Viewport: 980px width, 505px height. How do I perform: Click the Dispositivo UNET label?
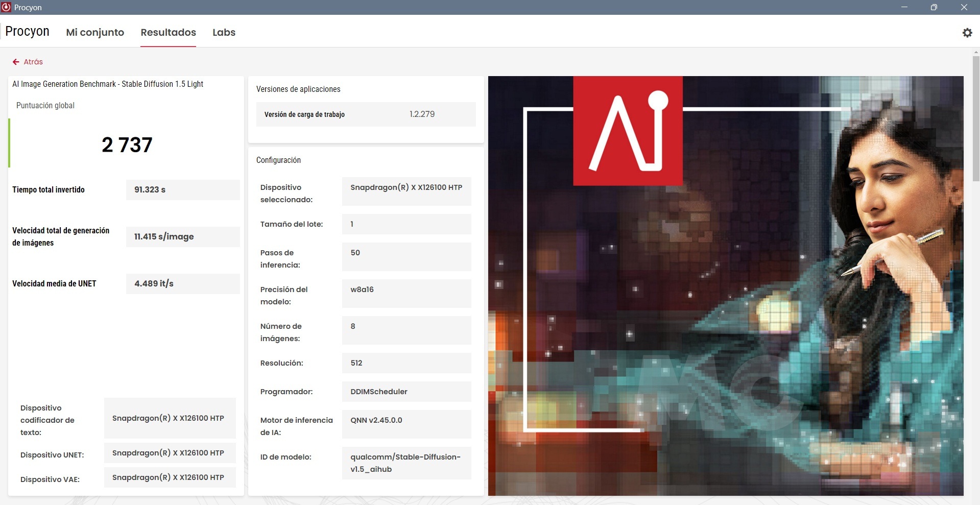pos(52,455)
